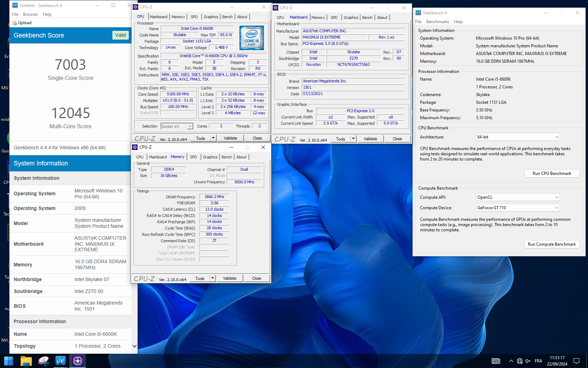This screenshot has height=368, width=588.
Task: Click the taskbar clock 11:51:17
Action: tap(557, 358)
